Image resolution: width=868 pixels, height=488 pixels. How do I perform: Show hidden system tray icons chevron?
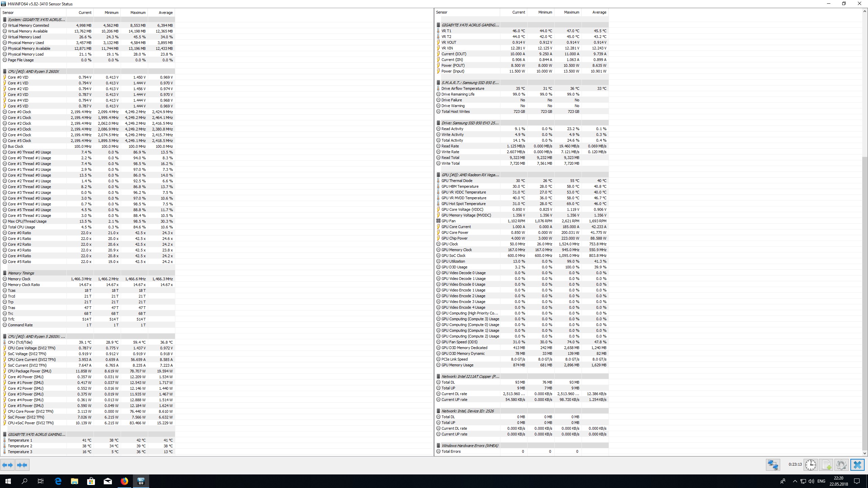point(795,481)
